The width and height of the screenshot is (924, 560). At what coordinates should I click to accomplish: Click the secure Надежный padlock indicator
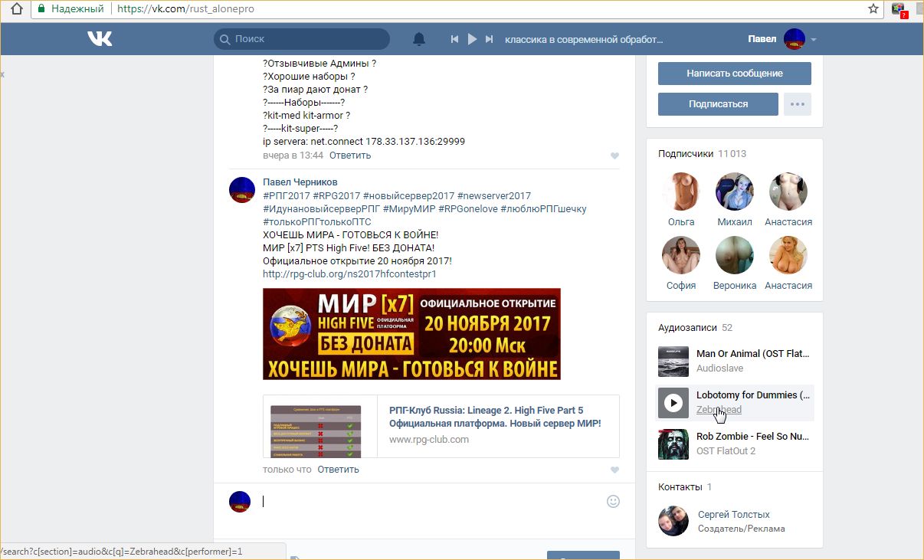[x=70, y=9]
